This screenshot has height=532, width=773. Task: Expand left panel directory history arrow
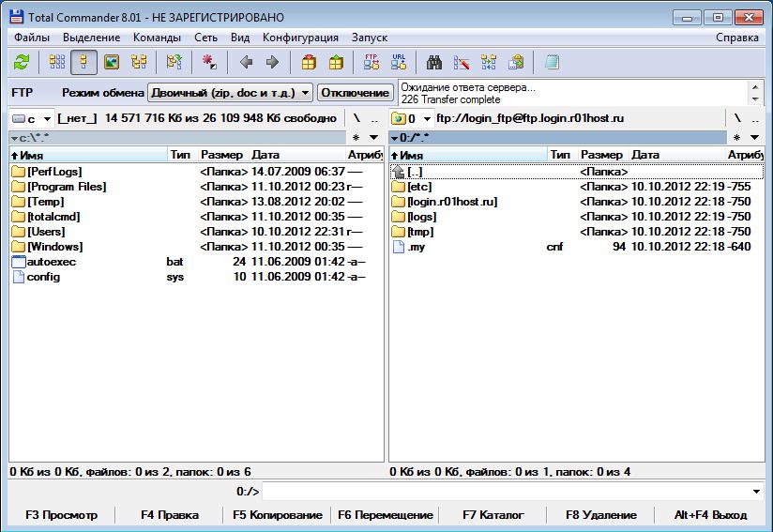pyautogui.click(x=374, y=138)
